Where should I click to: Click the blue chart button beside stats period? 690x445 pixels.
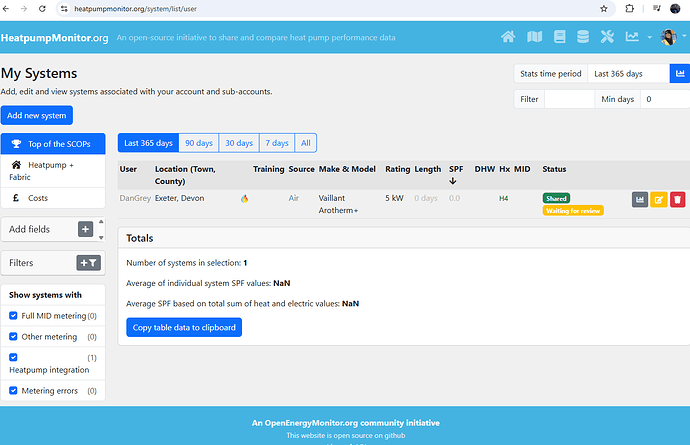677,74
